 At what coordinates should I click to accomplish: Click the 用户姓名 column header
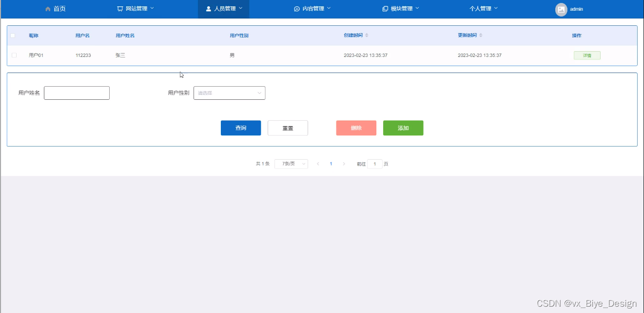coord(125,36)
